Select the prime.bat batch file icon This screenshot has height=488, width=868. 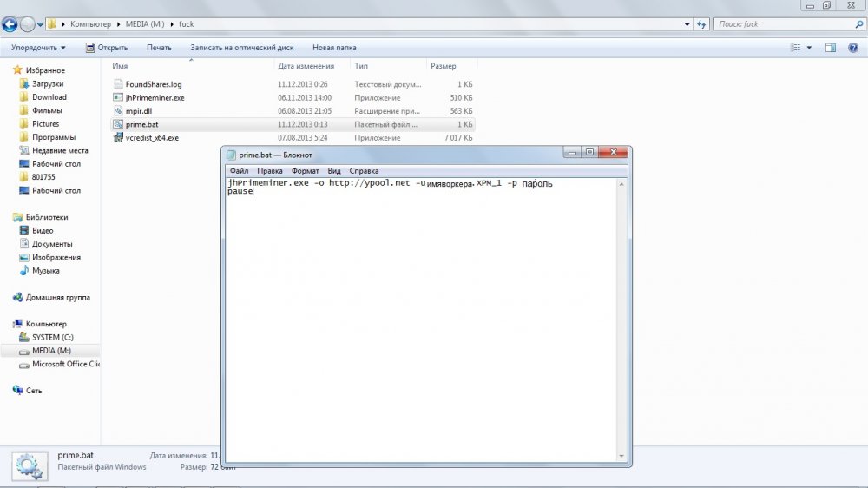[119, 124]
